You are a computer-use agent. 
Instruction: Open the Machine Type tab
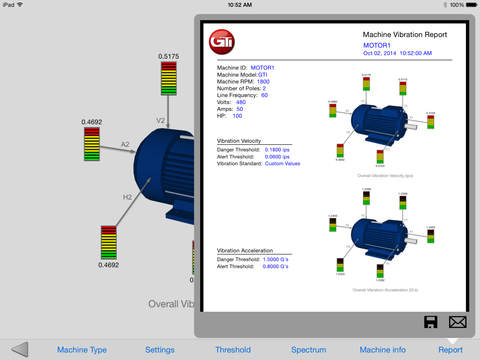click(x=82, y=350)
